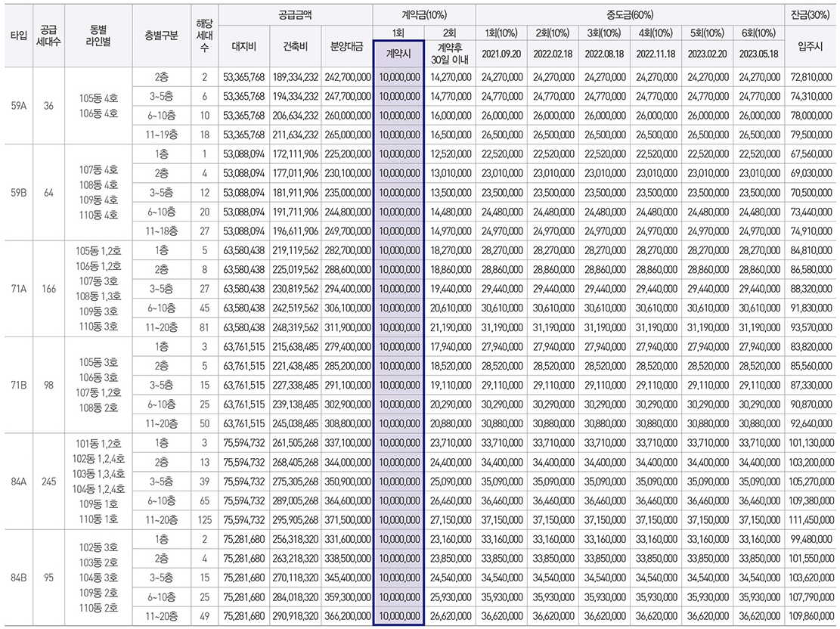Image resolution: width=840 pixels, height=629 pixels.
Task: Click the date 2022.11.18
Action: point(656,54)
